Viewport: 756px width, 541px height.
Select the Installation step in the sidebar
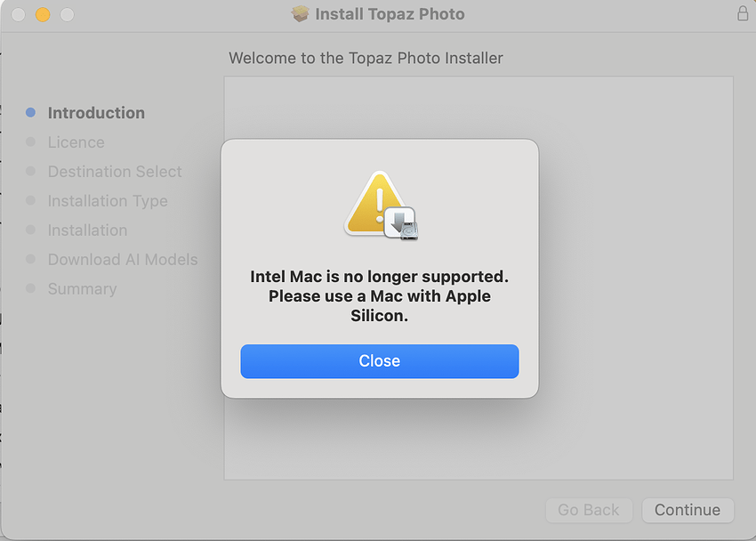click(x=87, y=230)
